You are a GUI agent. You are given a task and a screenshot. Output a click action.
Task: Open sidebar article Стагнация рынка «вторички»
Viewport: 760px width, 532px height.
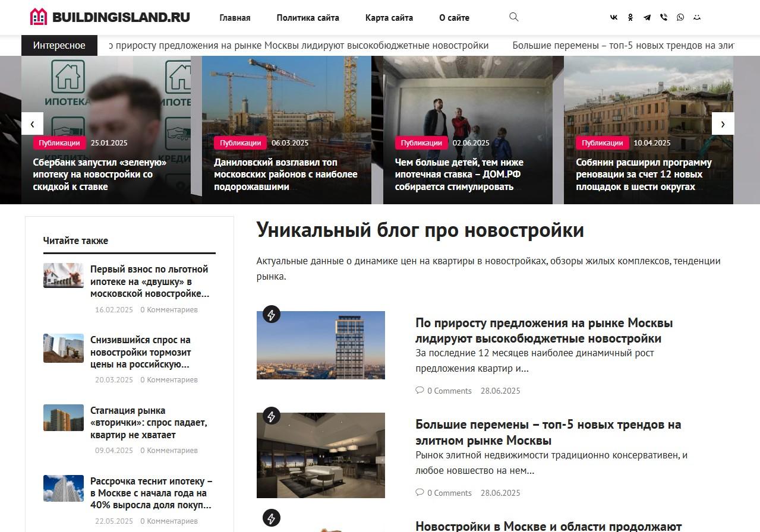click(149, 423)
